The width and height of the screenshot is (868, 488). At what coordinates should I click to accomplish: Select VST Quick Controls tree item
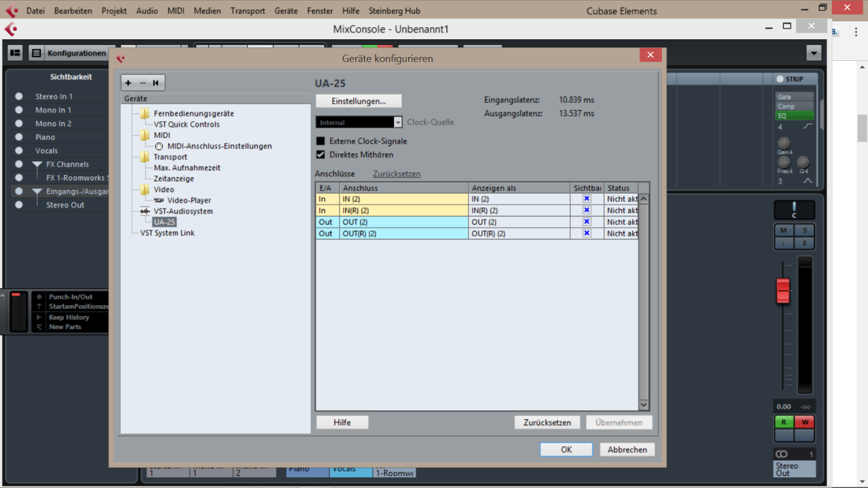pyautogui.click(x=186, y=124)
